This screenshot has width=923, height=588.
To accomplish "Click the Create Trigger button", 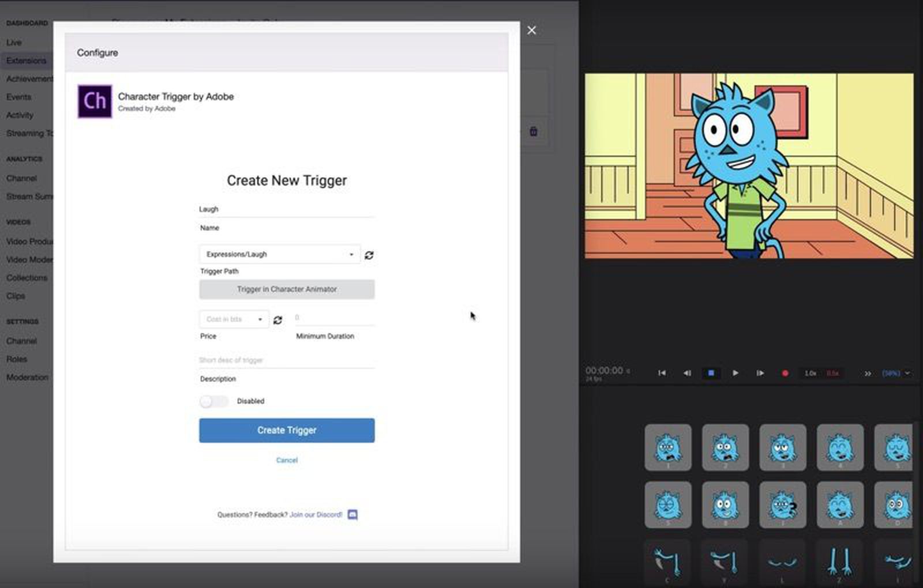I will (x=287, y=430).
